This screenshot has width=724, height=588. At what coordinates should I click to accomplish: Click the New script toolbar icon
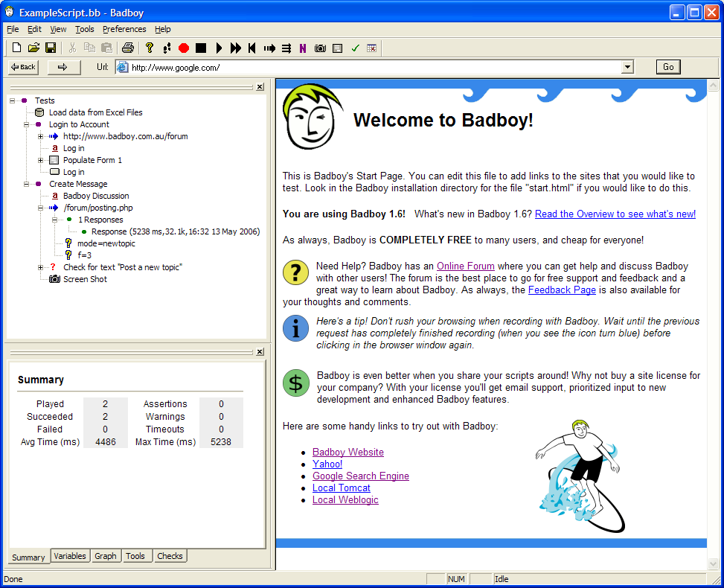coord(16,48)
